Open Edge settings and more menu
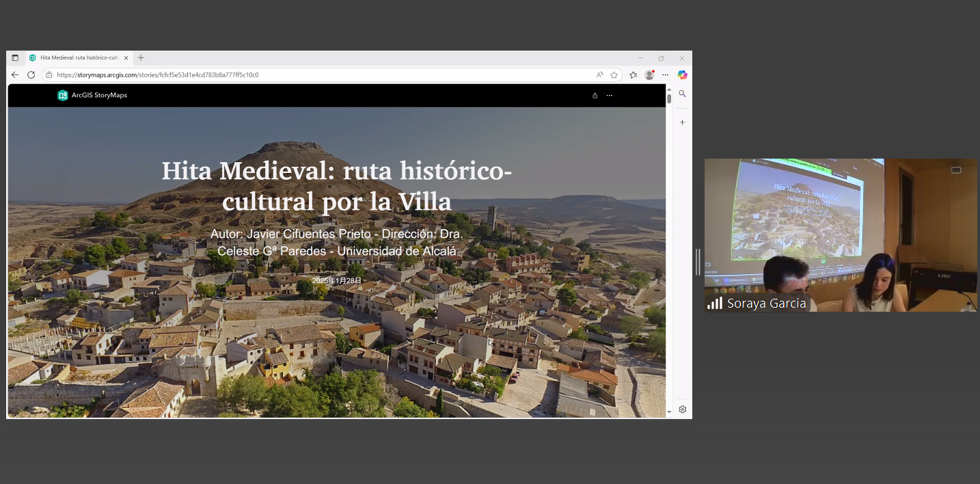This screenshot has width=980, height=484. (665, 75)
